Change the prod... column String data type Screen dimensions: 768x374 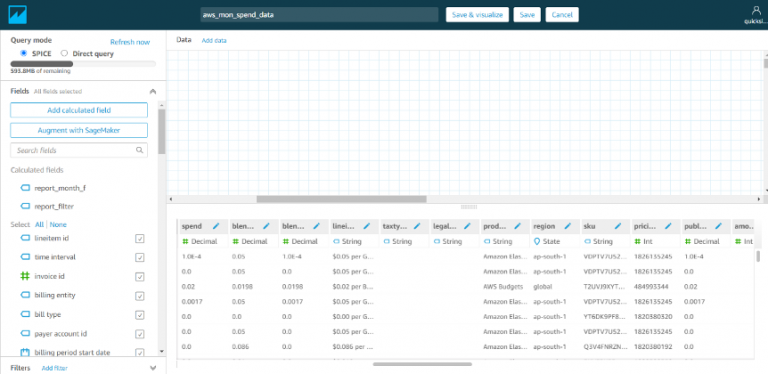pos(498,241)
